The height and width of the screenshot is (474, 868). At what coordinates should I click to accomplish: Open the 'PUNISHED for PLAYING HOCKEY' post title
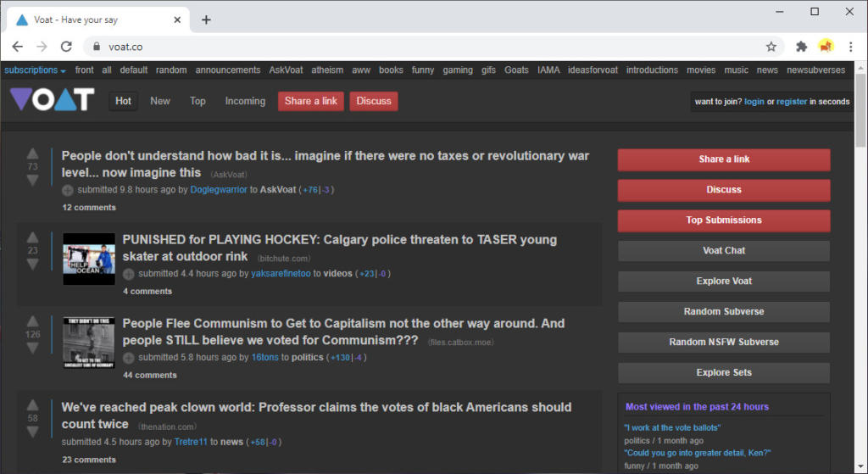tap(339, 248)
